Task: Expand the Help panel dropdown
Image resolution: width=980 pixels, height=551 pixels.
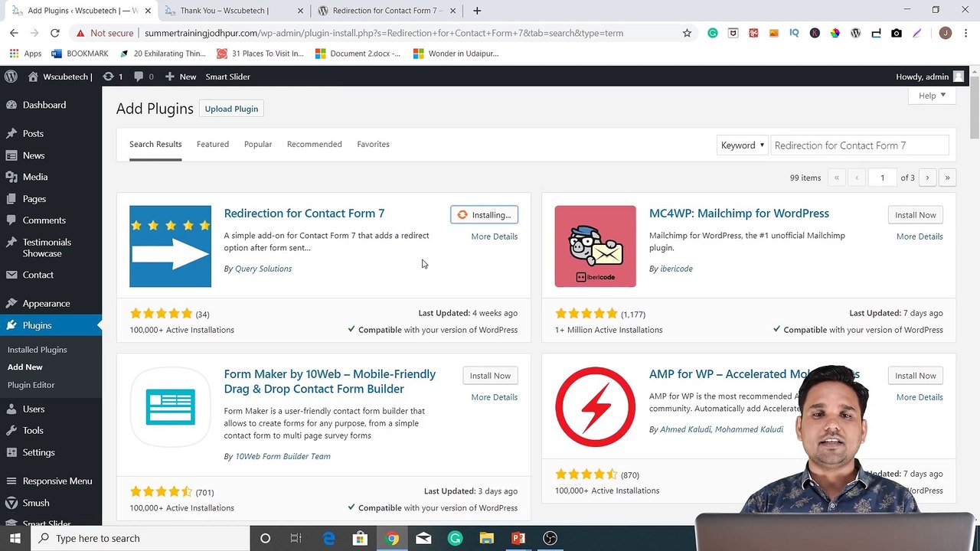Action: click(x=932, y=96)
